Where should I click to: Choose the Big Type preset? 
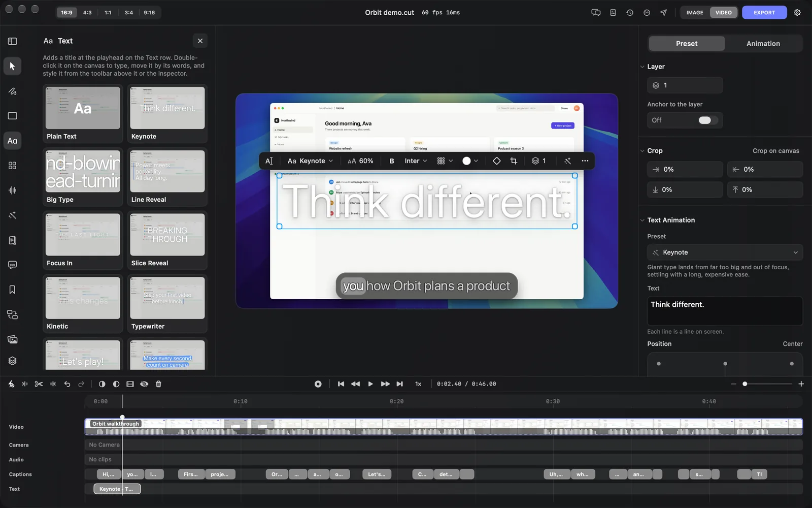(x=83, y=177)
